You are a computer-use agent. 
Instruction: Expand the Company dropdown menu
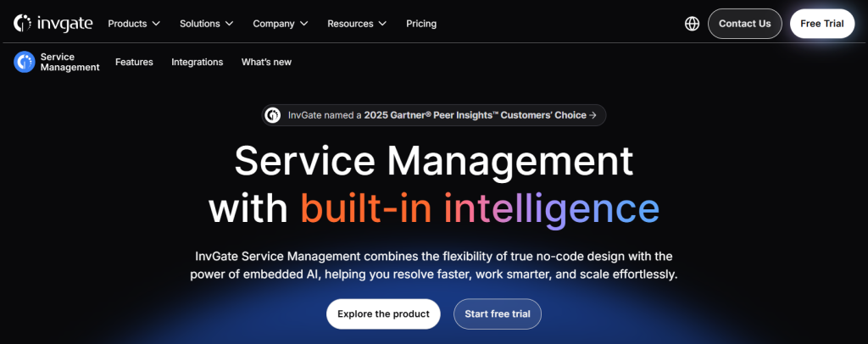point(280,24)
